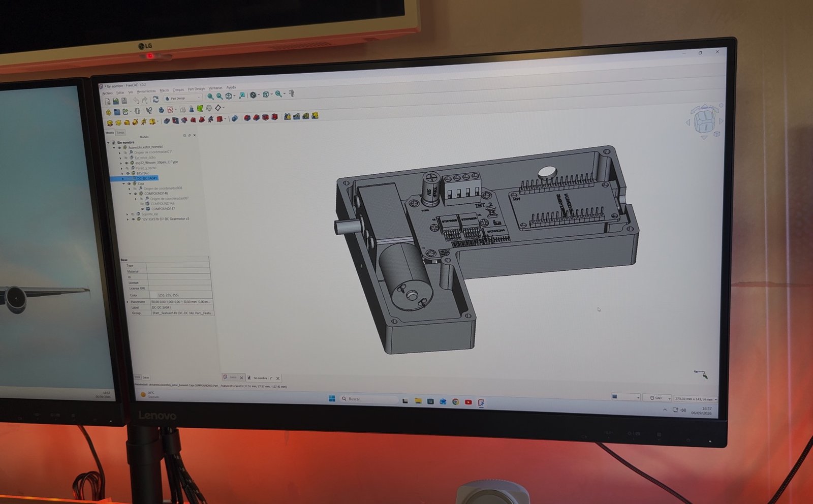This screenshot has height=504, width=813.
Task: Click the create group folder icon
Action: tap(117, 112)
